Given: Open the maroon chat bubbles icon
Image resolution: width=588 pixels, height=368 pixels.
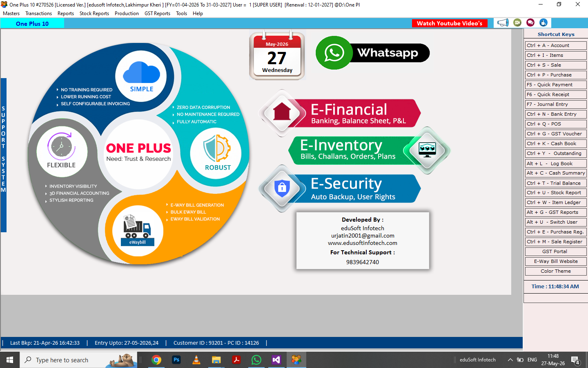Looking at the screenshot, I should pos(530,23).
